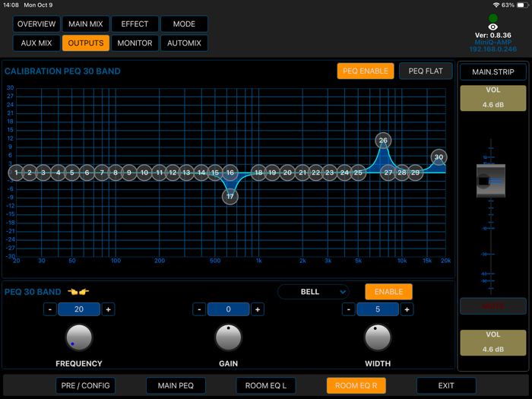Viewport: 532px width, 399px height.
Task: Toggle the PEQ ENABLE button
Action: tap(366, 71)
